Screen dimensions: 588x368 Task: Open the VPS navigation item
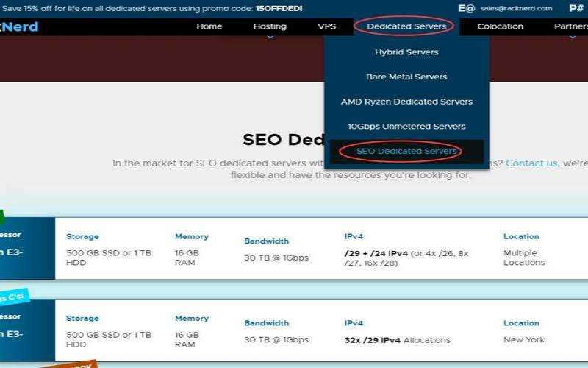click(x=326, y=26)
